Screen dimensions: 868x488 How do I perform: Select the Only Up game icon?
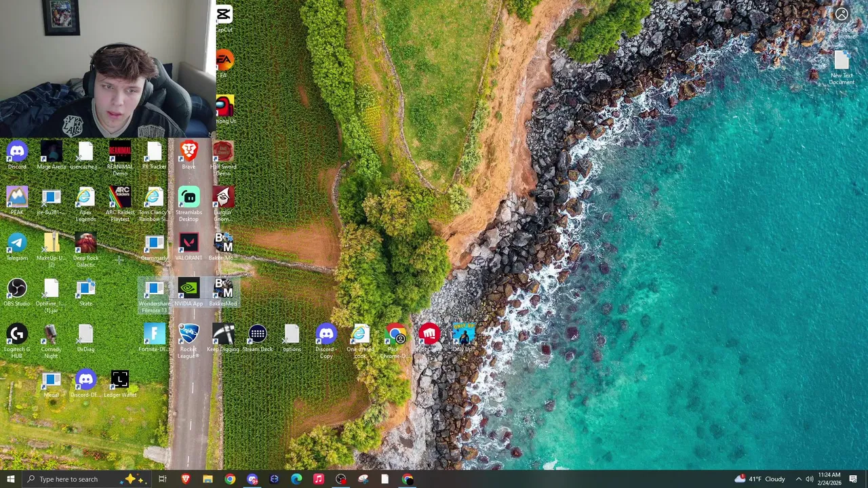[x=463, y=338]
